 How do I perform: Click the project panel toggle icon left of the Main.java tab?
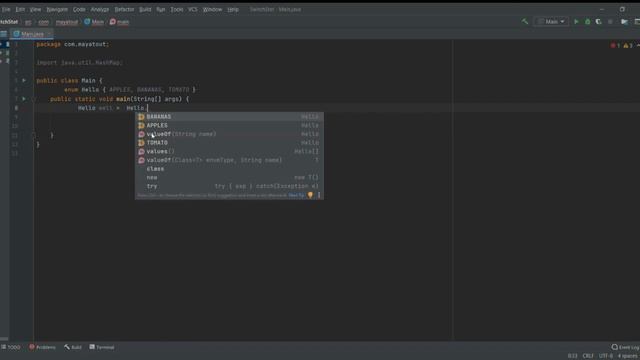(4, 34)
